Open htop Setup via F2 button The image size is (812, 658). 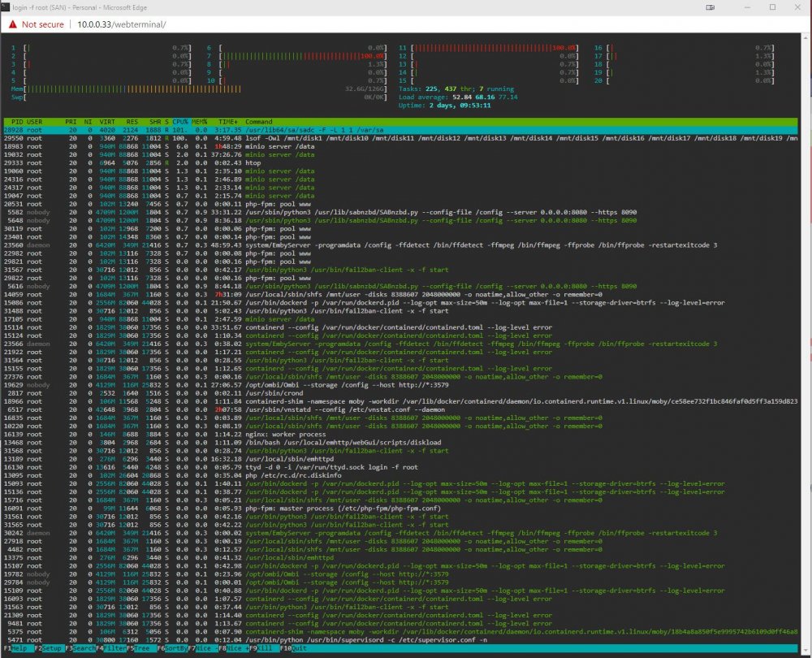[x=48, y=648]
